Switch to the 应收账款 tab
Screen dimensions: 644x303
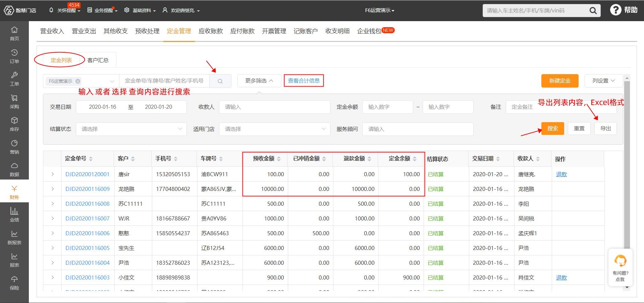coord(211,31)
